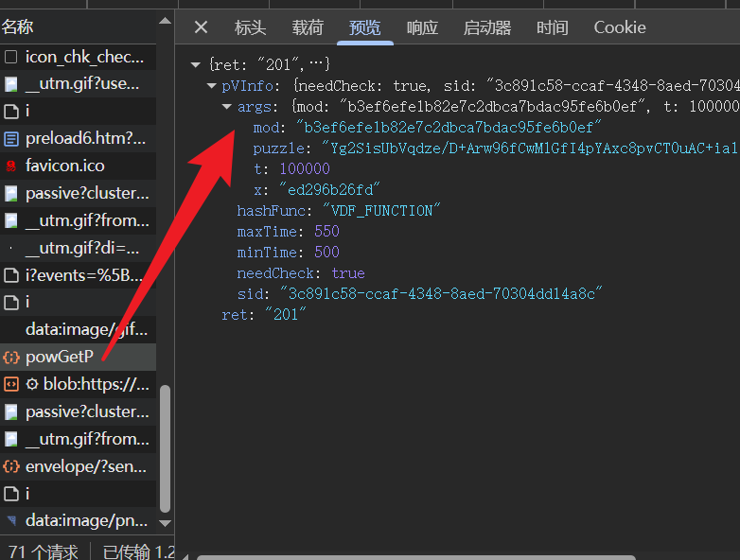This screenshot has height=560, width=740.
Task: Select request icon_chk_chec... in the list
Action: [x=78, y=57]
